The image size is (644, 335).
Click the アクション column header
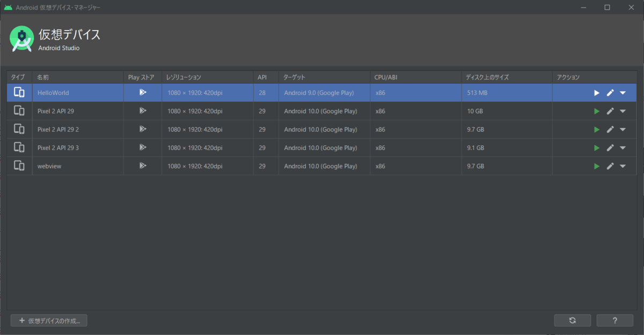click(x=595, y=77)
